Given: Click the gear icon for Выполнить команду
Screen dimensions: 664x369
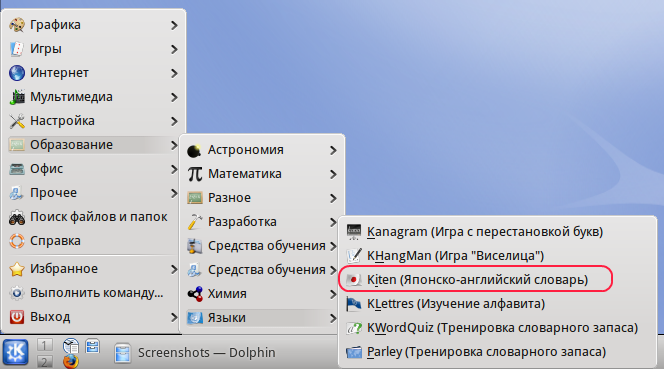Looking at the screenshot, I should 17,293.
